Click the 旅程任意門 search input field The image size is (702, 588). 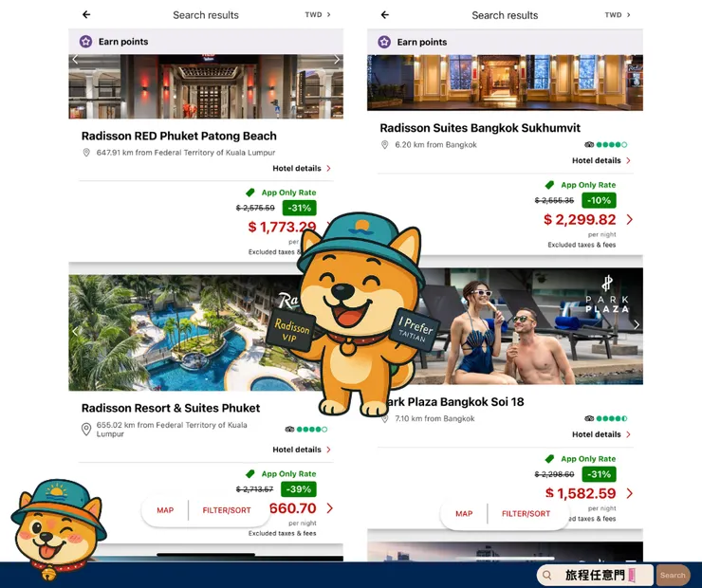(x=595, y=575)
